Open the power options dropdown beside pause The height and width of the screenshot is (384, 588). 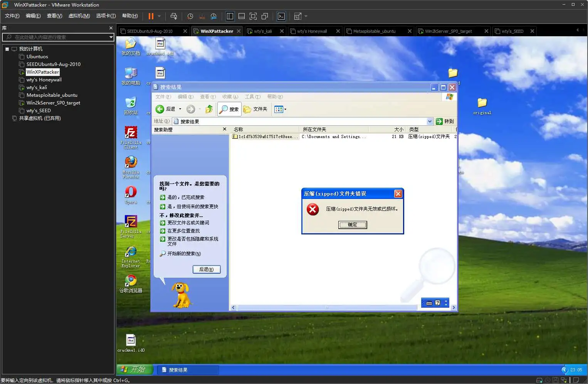[x=159, y=16]
